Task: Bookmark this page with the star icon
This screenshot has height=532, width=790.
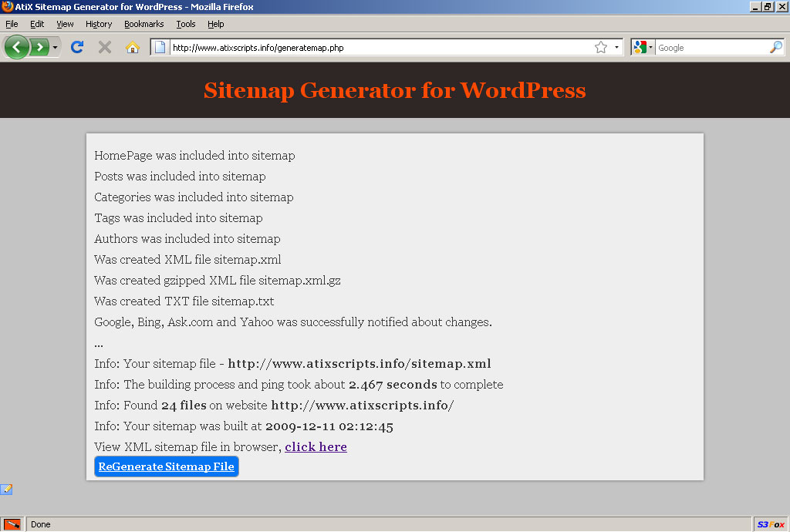Action: click(600, 47)
